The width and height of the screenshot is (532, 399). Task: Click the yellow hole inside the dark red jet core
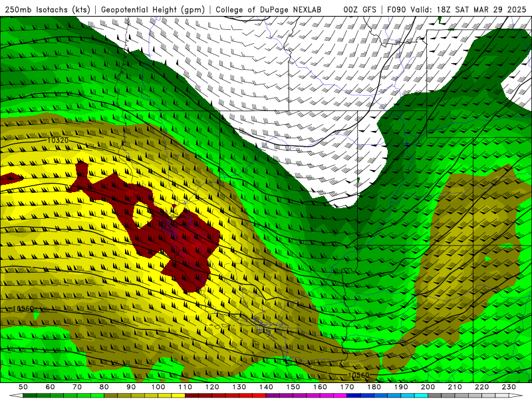point(142,215)
